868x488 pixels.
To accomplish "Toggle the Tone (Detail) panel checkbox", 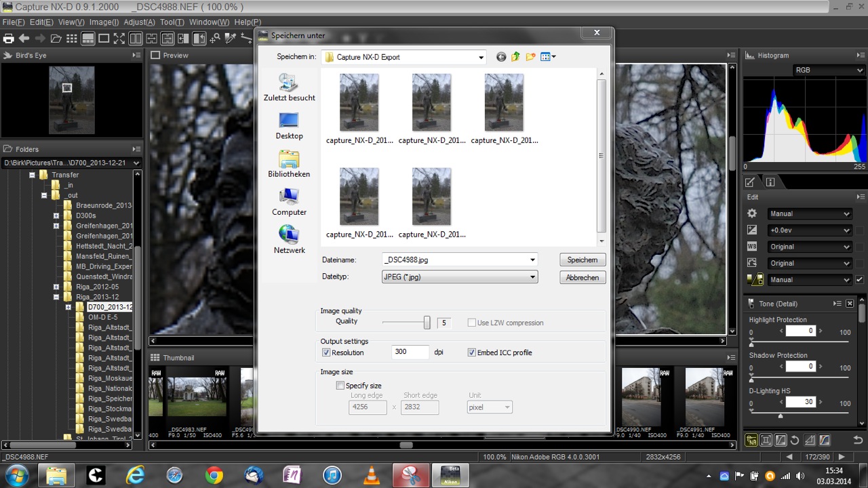I will click(x=850, y=304).
